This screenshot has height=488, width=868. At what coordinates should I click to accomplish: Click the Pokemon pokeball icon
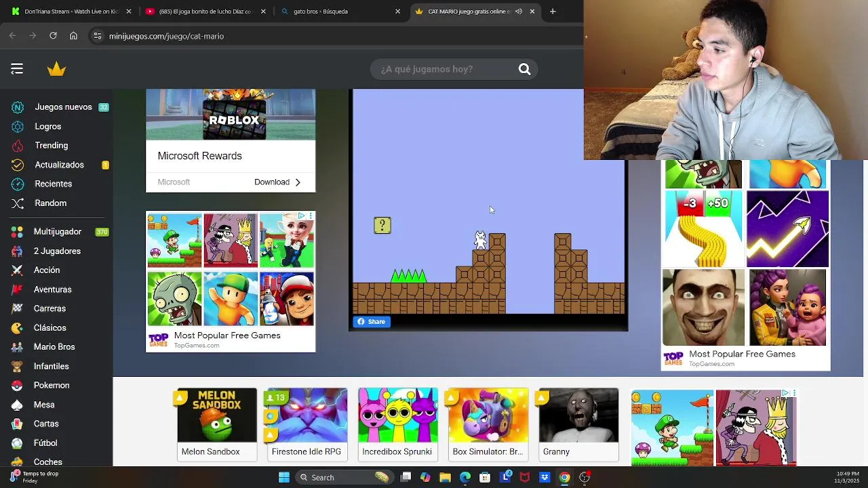18,385
